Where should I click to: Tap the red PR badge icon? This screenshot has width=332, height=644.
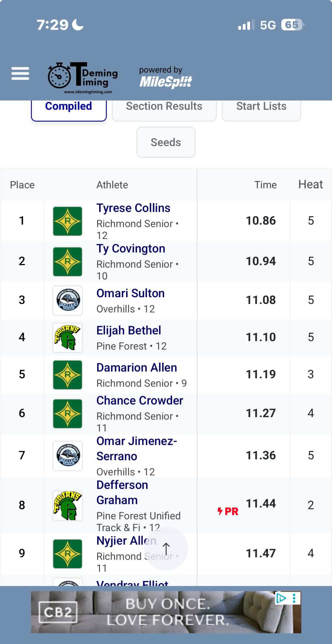[228, 511]
